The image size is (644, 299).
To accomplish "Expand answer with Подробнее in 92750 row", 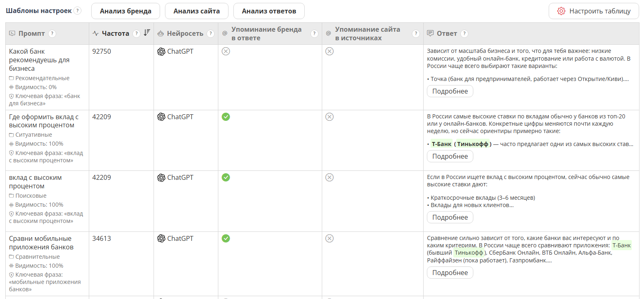I will pyautogui.click(x=450, y=91).
